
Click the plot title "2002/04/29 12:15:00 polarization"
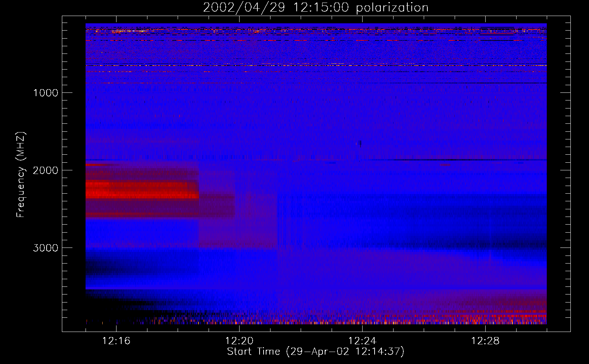click(x=316, y=8)
